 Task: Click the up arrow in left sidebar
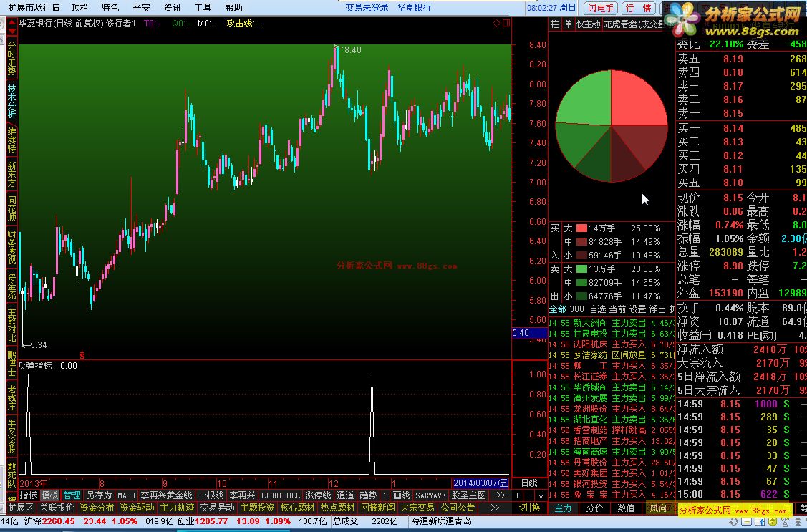[12, 24]
